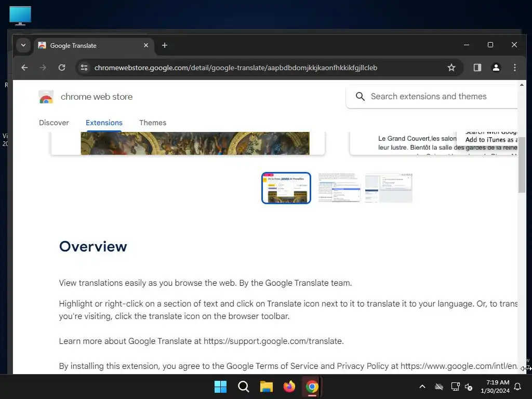Click the search magnifier icon in store

click(360, 97)
